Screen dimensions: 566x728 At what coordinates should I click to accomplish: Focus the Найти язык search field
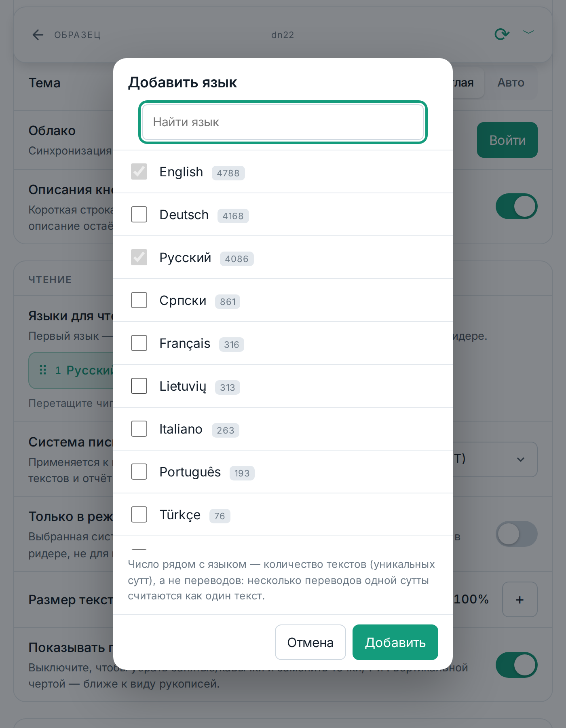pyautogui.click(x=283, y=122)
